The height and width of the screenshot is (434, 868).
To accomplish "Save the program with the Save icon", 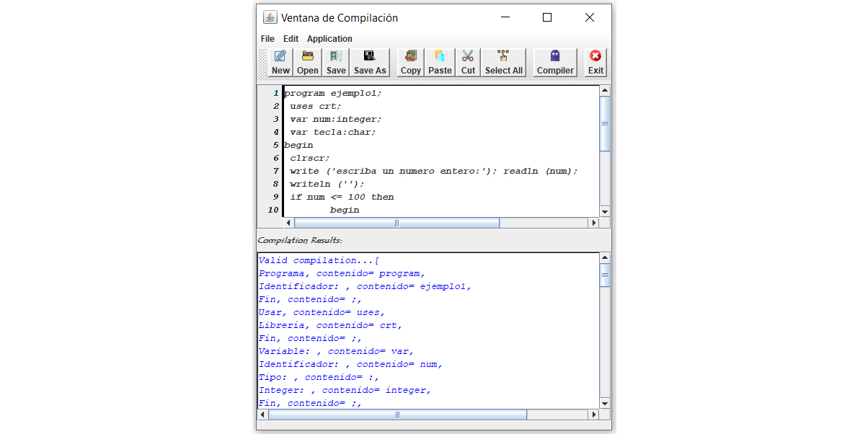I will coord(335,61).
